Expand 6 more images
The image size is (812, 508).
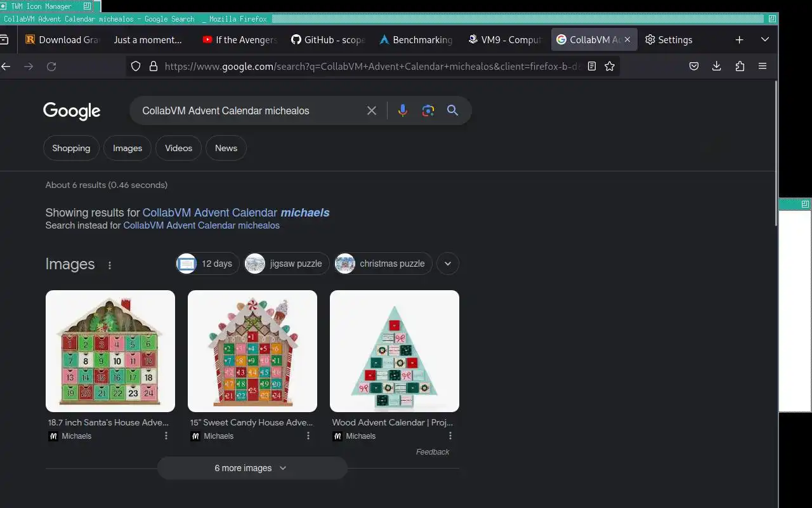tap(252, 468)
